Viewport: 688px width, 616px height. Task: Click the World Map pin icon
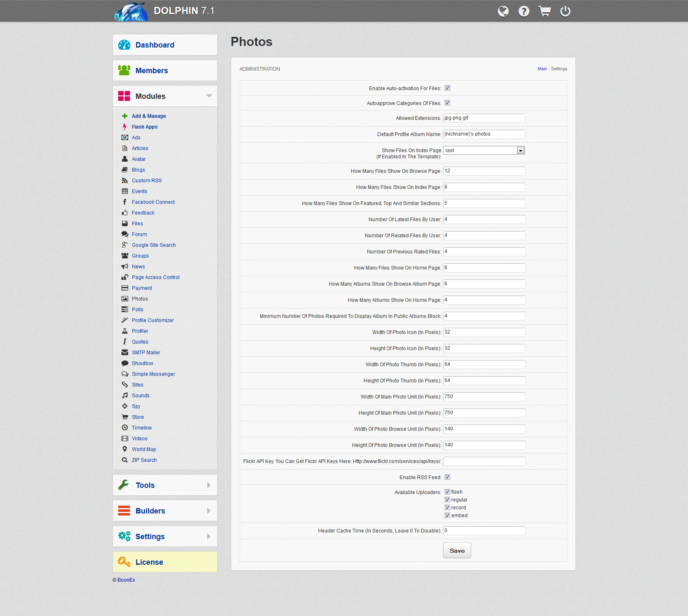point(125,449)
